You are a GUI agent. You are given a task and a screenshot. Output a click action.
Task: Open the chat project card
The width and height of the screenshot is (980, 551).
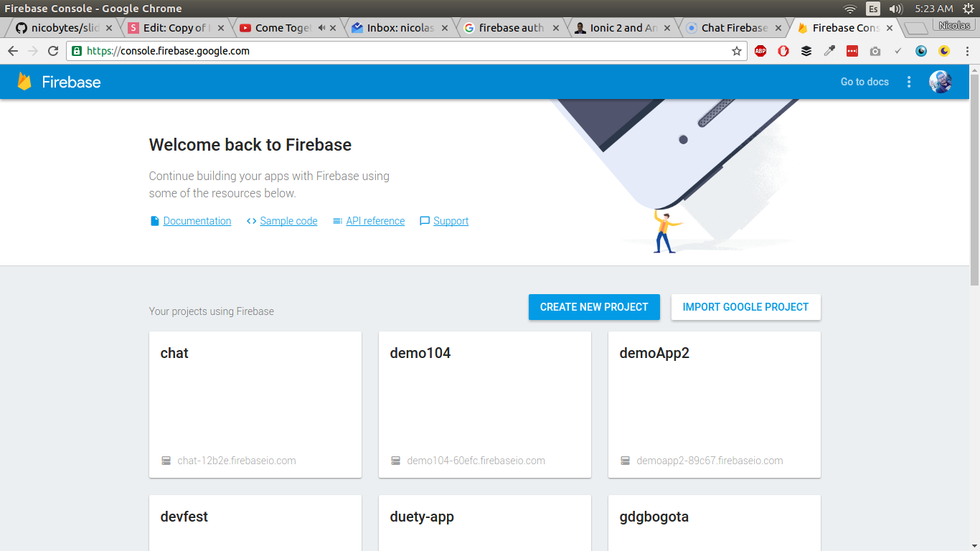click(255, 405)
